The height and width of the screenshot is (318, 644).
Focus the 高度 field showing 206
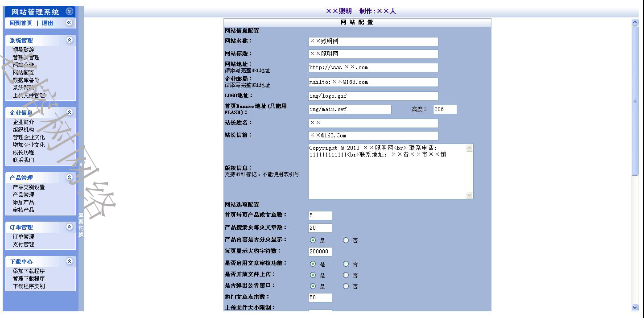445,109
